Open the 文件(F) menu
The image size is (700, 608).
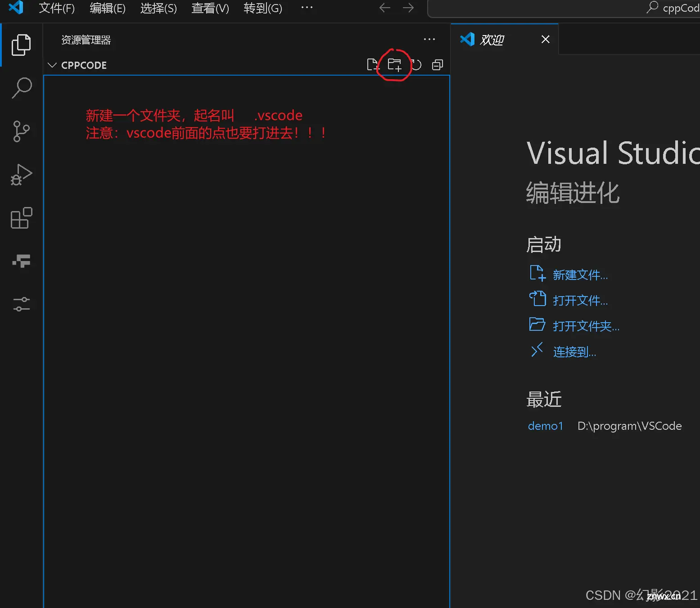tap(57, 8)
